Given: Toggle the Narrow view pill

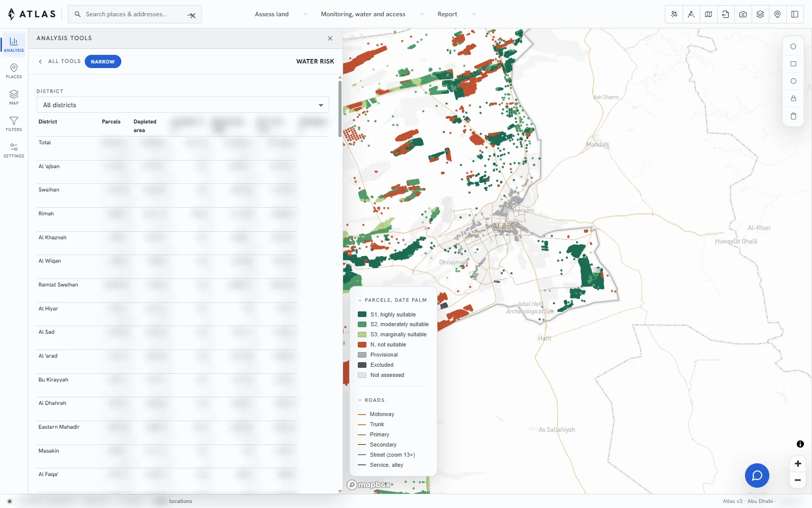Looking at the screenshot, I should coord(103,61).
